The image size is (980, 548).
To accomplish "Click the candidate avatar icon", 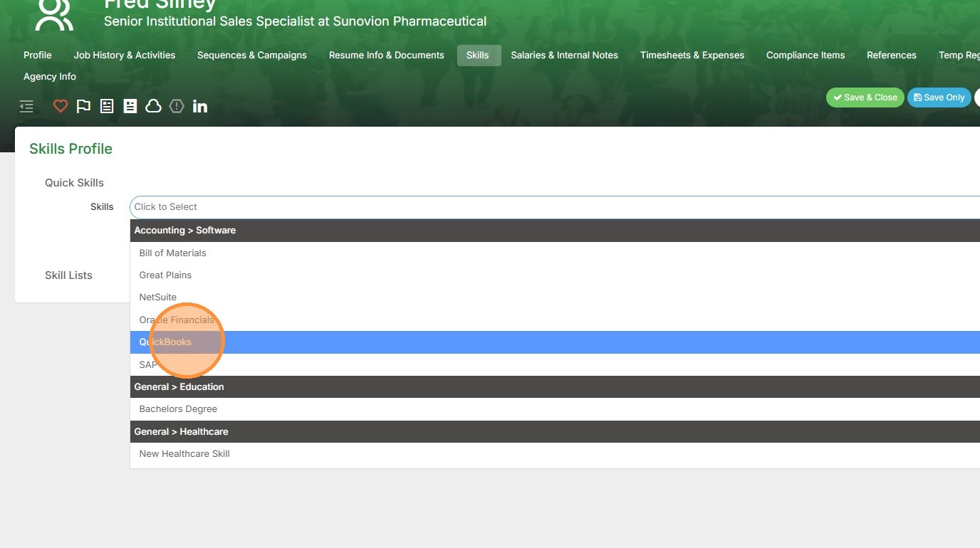I will click(54, 14).
